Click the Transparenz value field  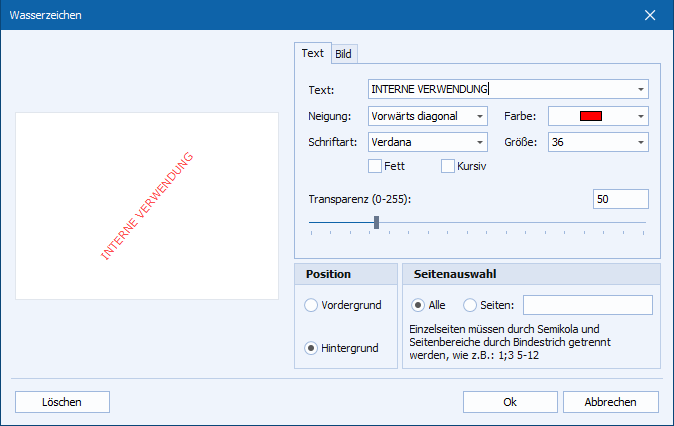pyautogui.click(x=620, y=199)
